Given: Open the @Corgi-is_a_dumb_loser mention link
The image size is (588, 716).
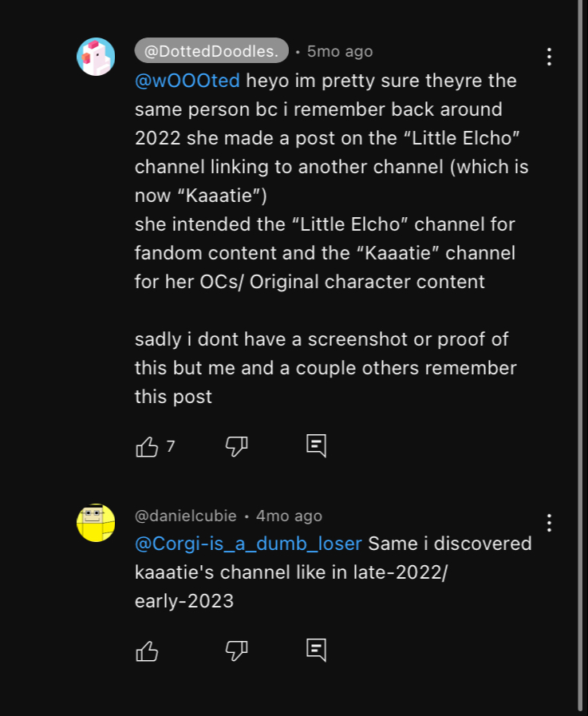Looking at the screenshot, I should pyautogui.click(x=248, y=544).
